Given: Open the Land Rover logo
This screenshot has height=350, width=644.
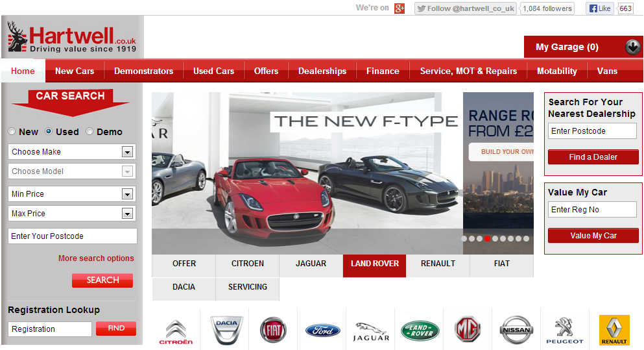Looking at the screenshot, I should click(x=420, y=331).
